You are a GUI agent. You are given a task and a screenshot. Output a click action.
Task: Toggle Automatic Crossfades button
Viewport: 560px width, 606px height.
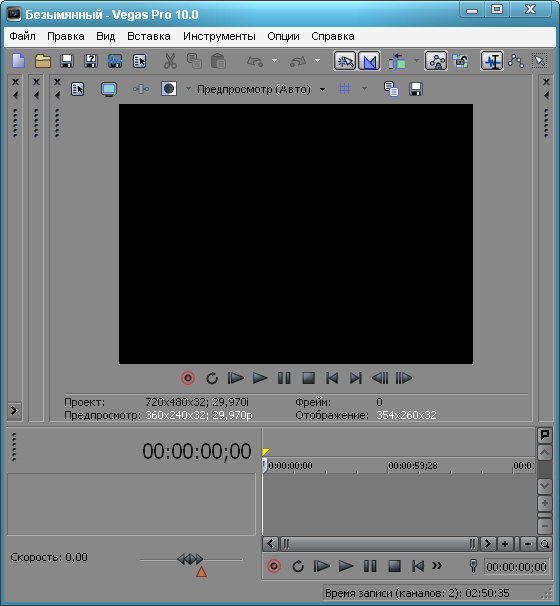(369, 61)
